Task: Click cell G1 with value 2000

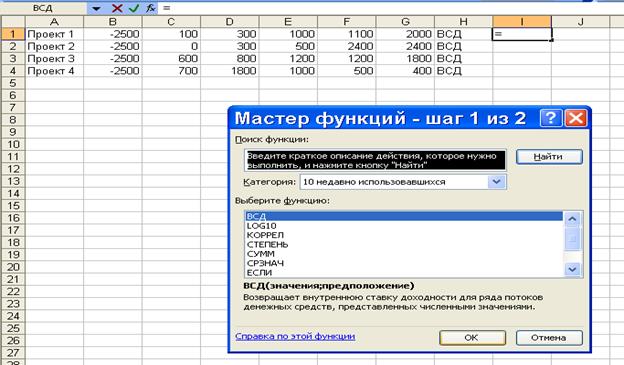Action: tap(406, 34)
